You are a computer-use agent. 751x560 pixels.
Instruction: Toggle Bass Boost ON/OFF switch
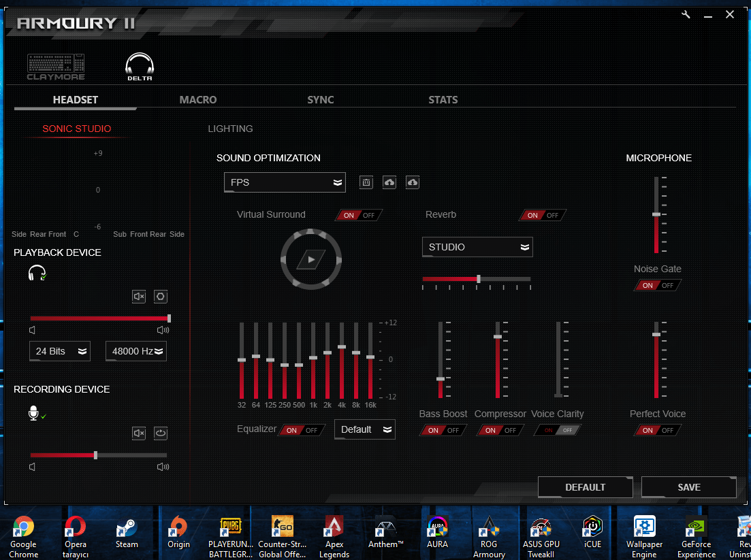tap(443, 430)
